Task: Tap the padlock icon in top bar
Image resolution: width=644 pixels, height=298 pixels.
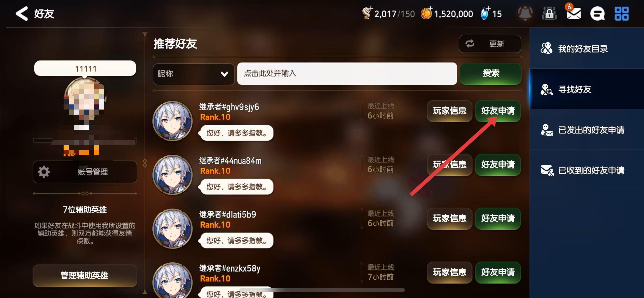Action: pyautogui.click(x=549, y=13)
